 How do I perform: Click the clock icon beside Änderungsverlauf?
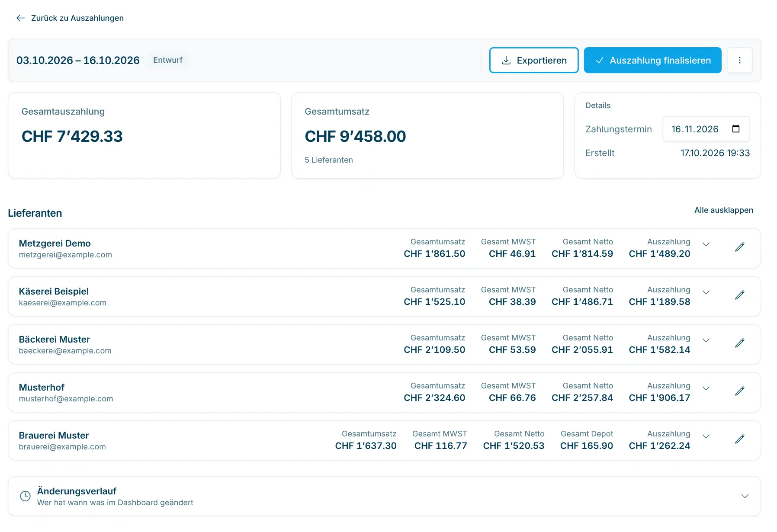click(x=26, y=496)
